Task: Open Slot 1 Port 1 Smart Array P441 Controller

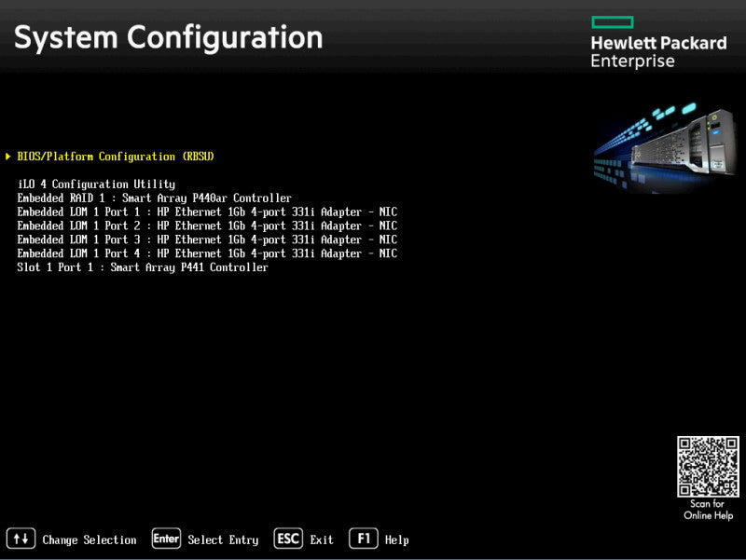Action: [x=143, y=267]
